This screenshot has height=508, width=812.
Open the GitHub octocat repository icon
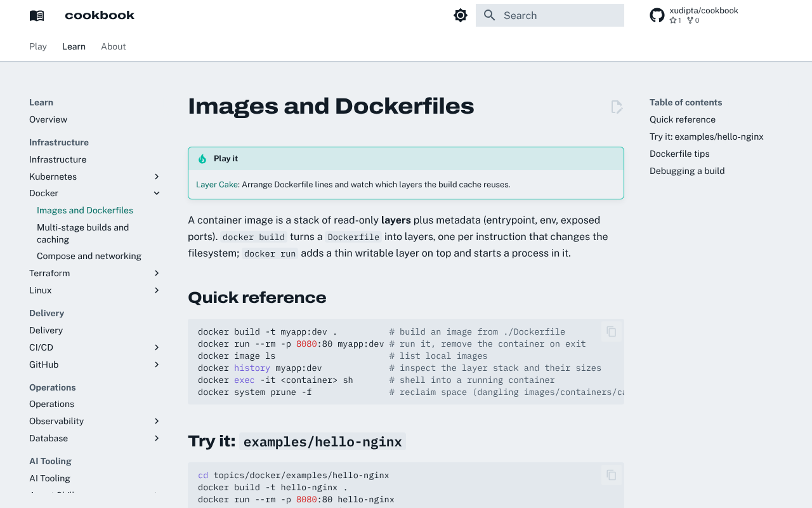click(657, 15)
